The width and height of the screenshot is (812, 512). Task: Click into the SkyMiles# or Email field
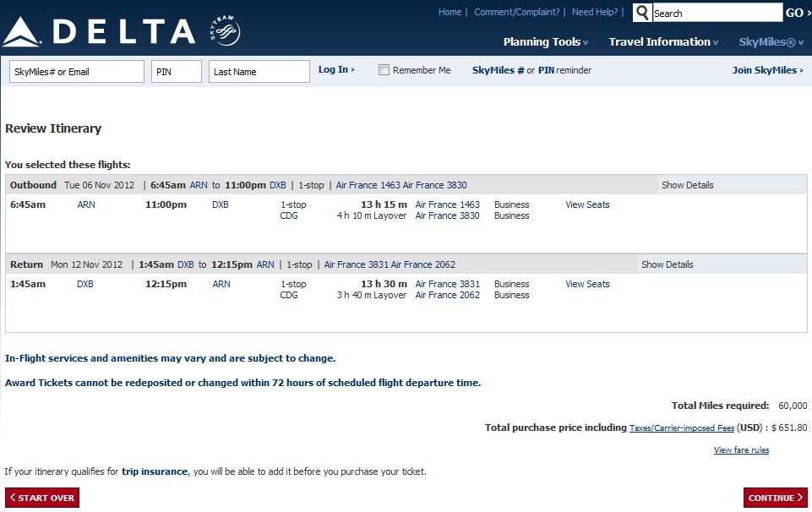(x=77, y=72)
